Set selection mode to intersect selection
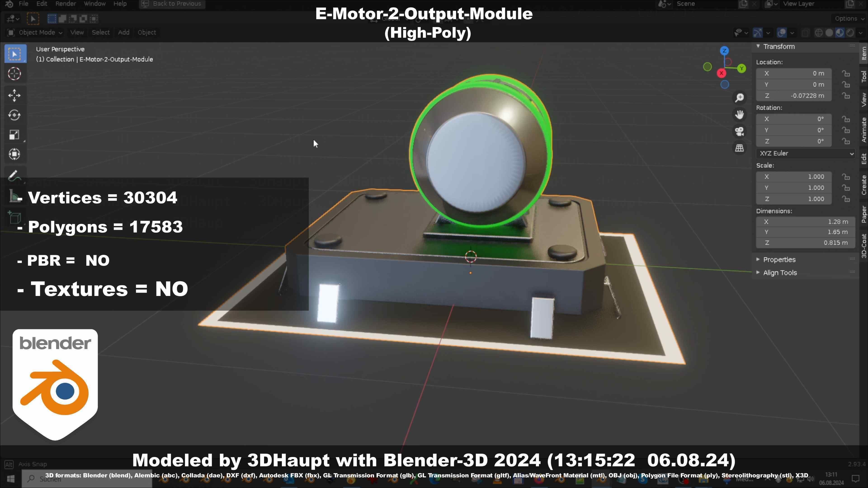Viewport: 868px width, 488px height. click(93, 19)
